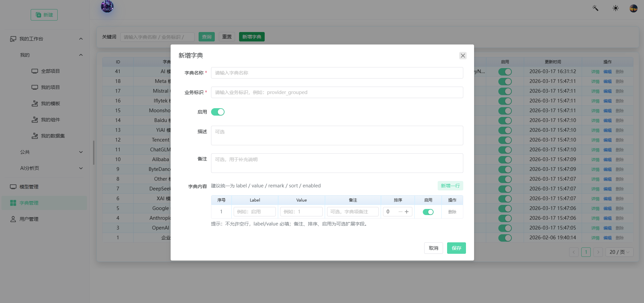Click 删除 in dictionary content row 1

[x=452, y=212]
